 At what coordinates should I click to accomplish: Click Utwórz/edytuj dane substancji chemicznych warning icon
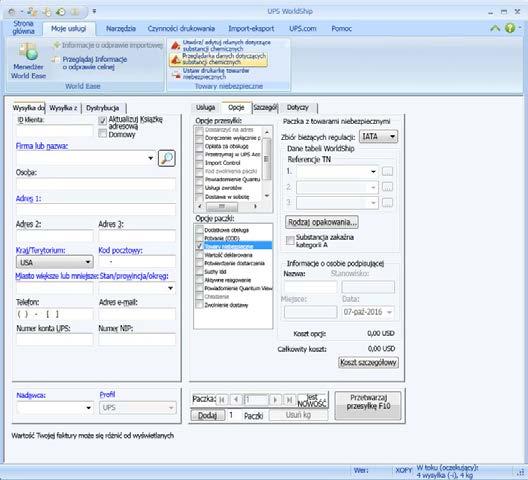click(175, 45)
